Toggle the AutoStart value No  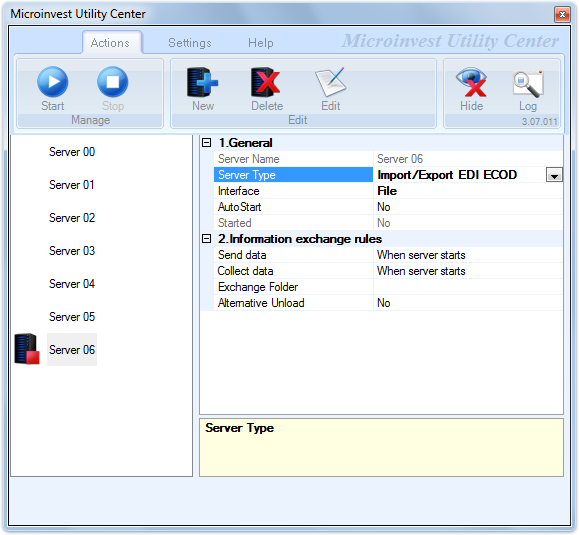coord(468,207)
